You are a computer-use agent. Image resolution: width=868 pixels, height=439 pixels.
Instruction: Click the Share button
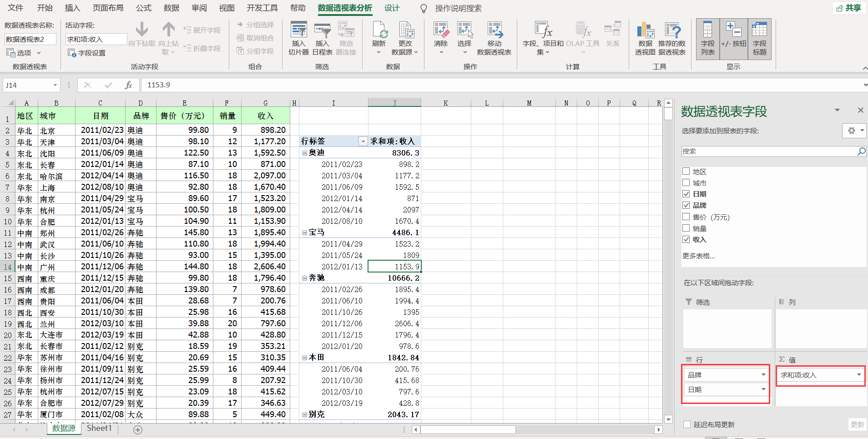849,8
